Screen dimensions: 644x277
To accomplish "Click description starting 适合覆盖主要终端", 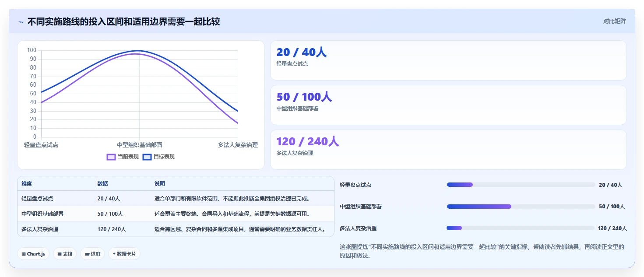I will [232, 214].
